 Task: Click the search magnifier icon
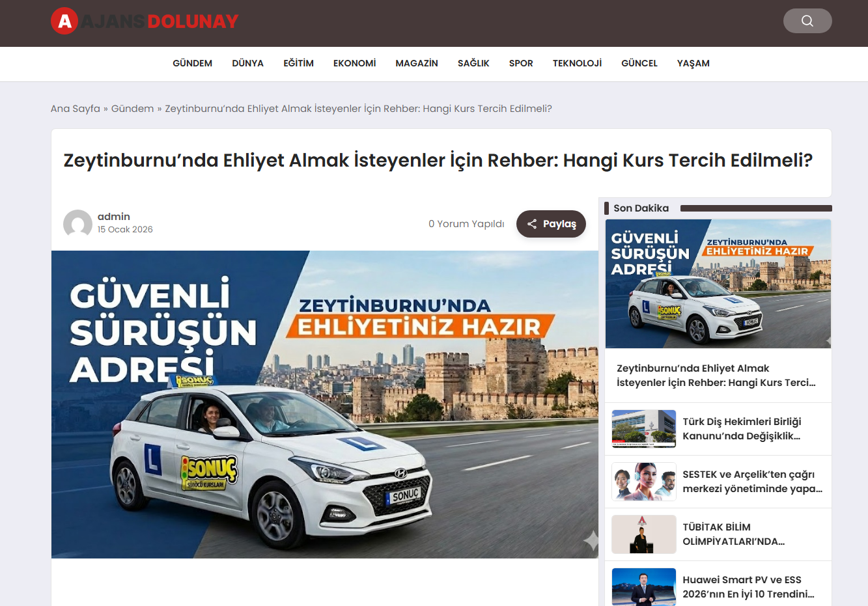[807, 21]
